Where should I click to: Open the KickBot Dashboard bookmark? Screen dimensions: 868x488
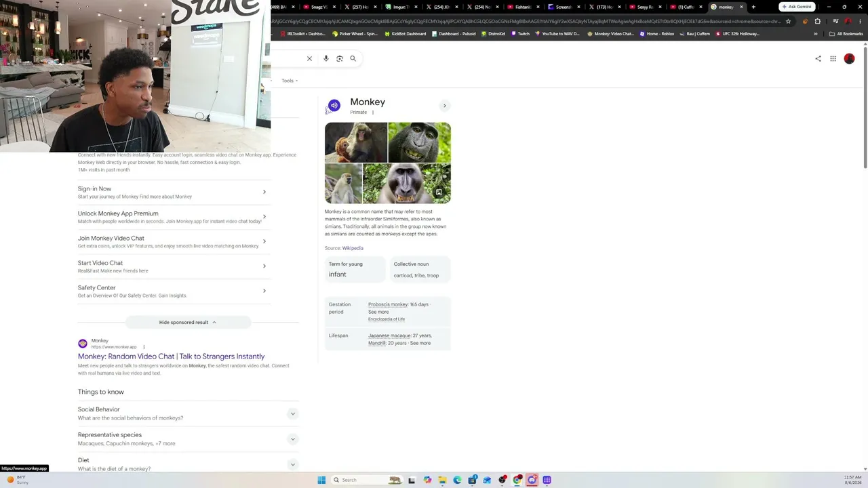coord(405,34)
